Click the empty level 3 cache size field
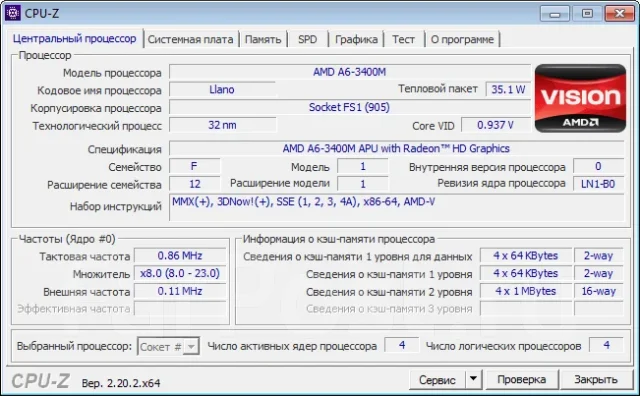 pos(525,309)
